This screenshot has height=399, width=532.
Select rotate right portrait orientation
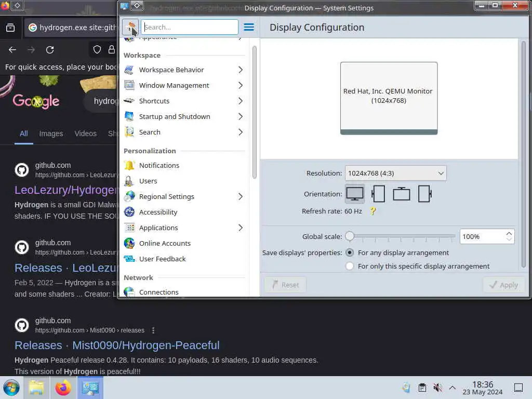point(425,194)
